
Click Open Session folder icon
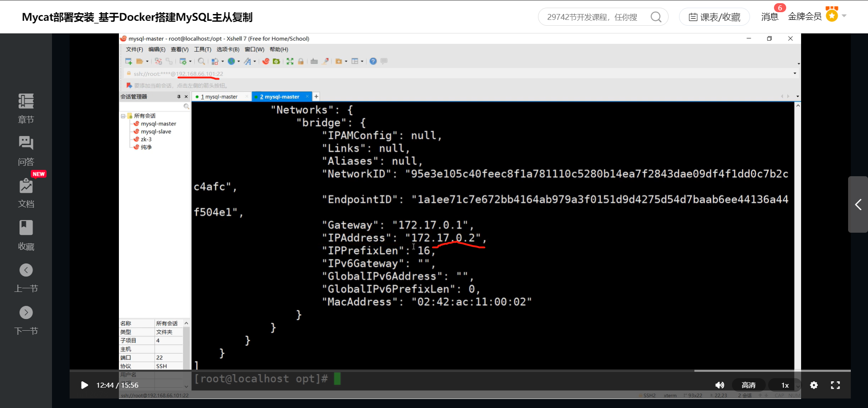(x=140, y=61)
